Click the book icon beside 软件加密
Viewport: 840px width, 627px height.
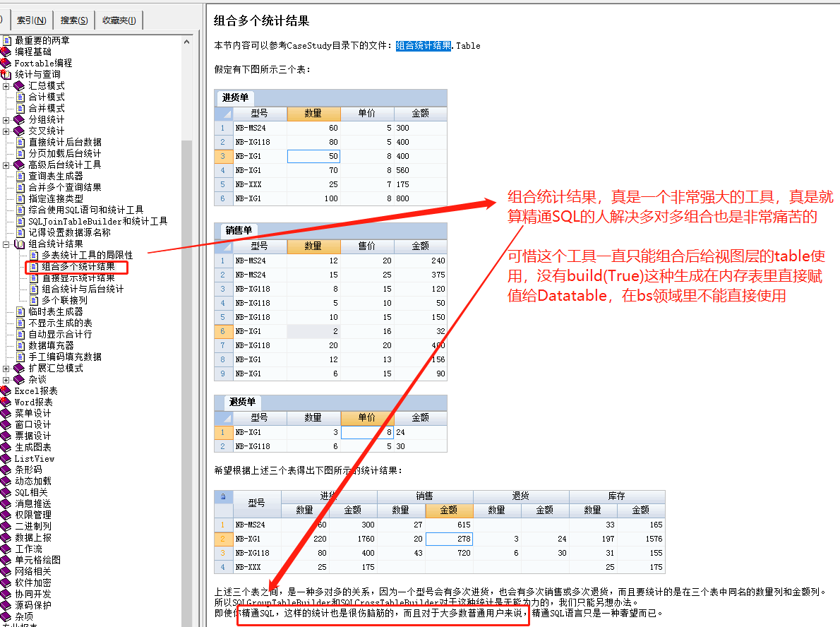point(6,583)
